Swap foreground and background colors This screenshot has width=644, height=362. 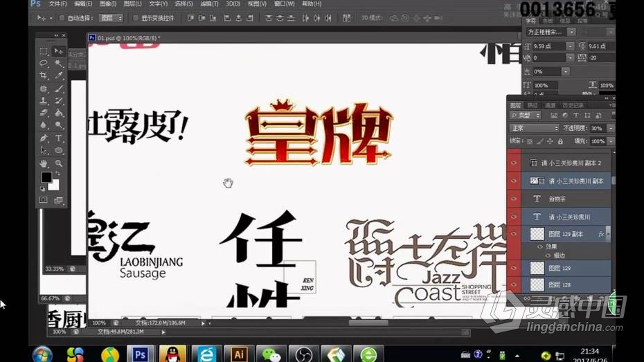point(58,174)
